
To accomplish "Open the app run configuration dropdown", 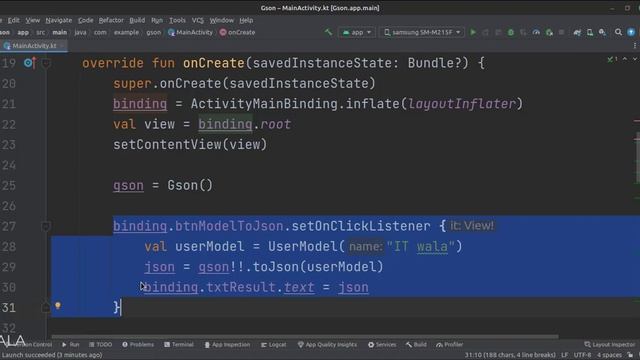I will coord(356,32).
